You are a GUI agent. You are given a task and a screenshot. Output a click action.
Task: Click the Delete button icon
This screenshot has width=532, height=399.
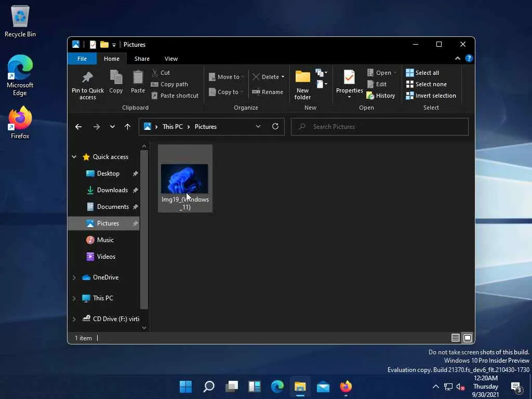click(x=256, y=77)
